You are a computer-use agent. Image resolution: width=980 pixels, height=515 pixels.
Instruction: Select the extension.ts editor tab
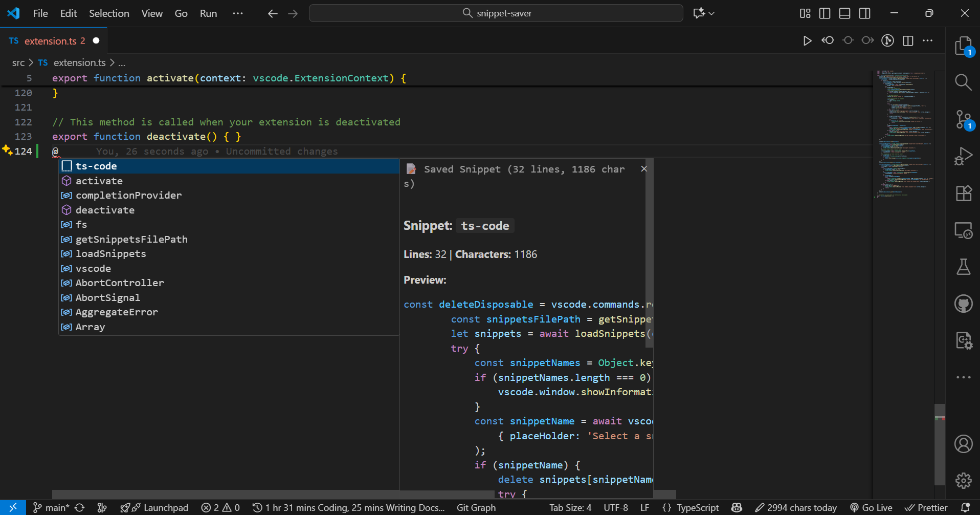coord(50,41)
